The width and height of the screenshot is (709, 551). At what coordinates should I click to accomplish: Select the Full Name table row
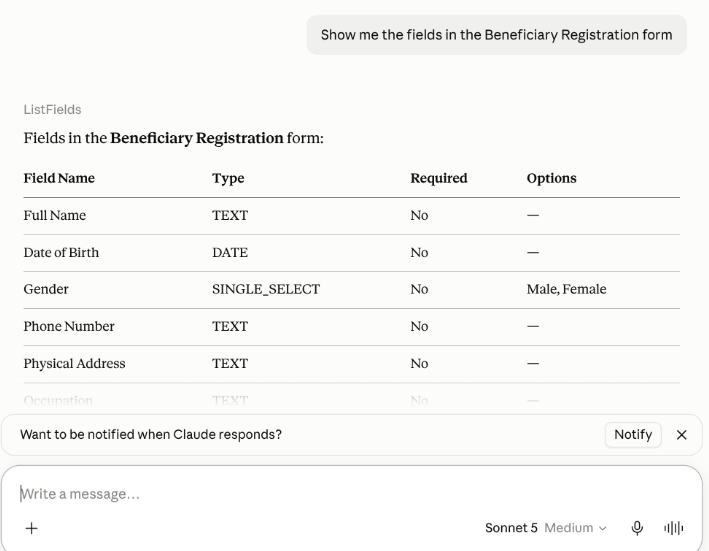pos(352,216)
